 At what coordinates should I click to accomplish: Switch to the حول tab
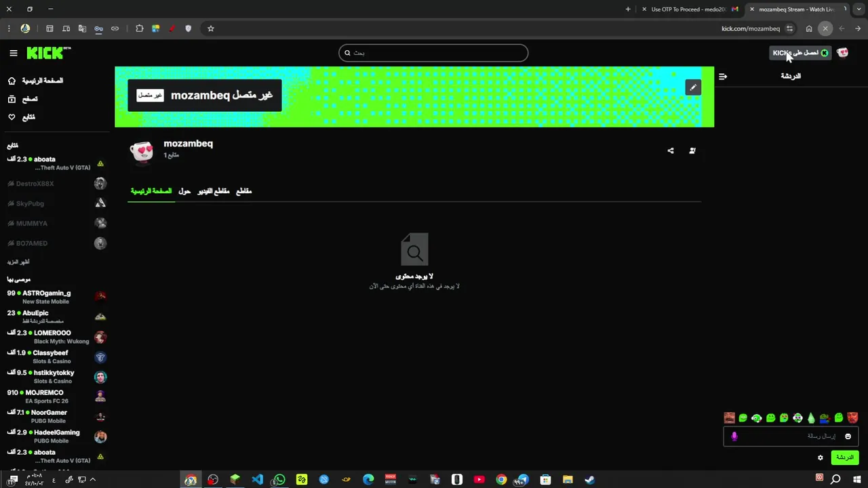(184, 191)
